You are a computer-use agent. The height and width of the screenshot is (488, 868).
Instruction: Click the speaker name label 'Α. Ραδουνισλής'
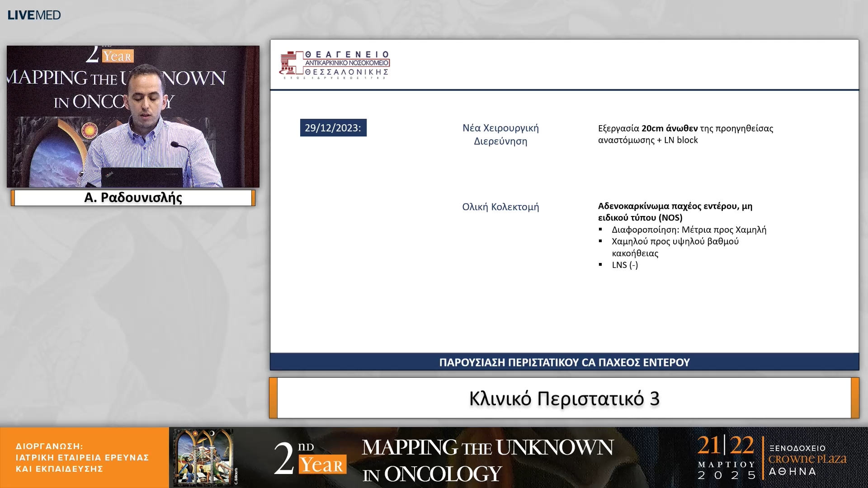tap(133, 198)
